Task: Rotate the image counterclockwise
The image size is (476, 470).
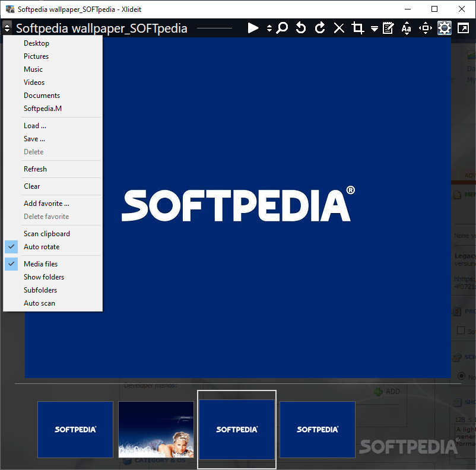Action: pos(301,28)
